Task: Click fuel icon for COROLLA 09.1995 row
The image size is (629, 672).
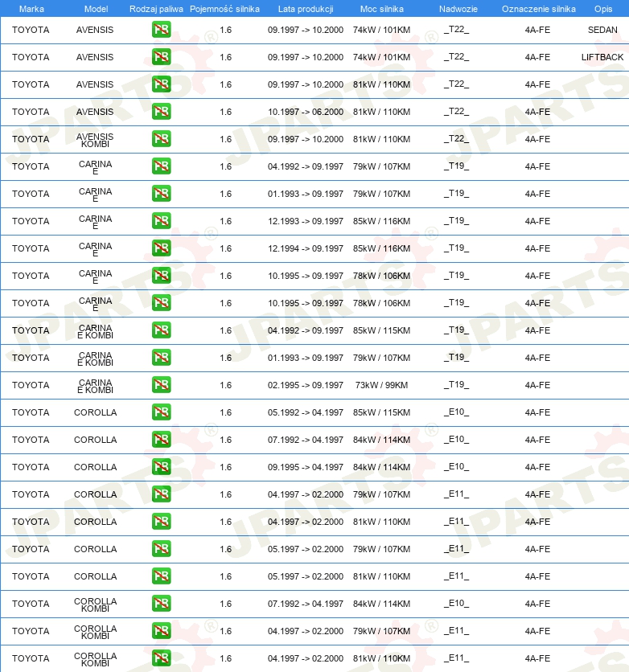Action: coord(161,467)
